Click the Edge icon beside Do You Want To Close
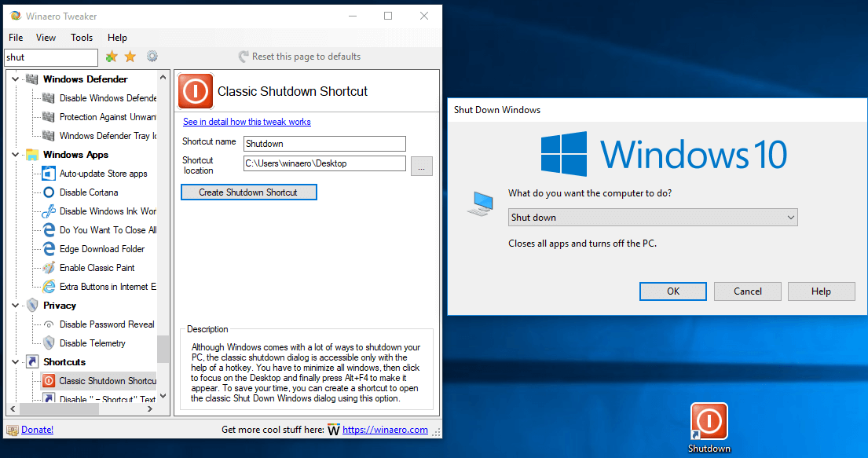Viewport: 868px width, 458px height. click(x=49, y=230)
